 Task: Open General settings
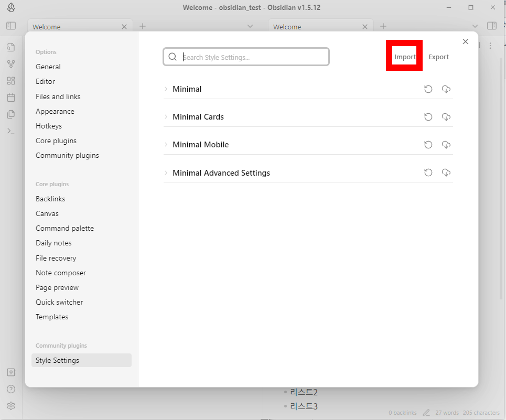[x=48, y=67]
